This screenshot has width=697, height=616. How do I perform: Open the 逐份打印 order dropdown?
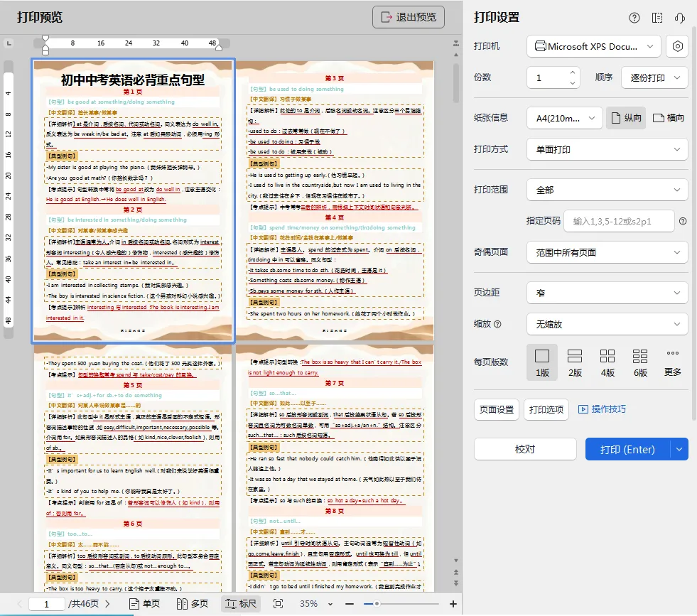(654, 77)
